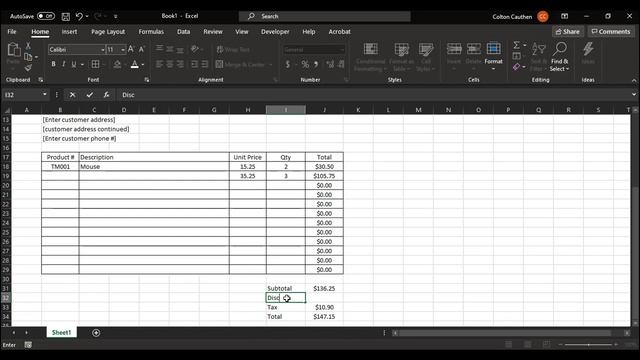Click the Mouse description cell

[154, 167]
